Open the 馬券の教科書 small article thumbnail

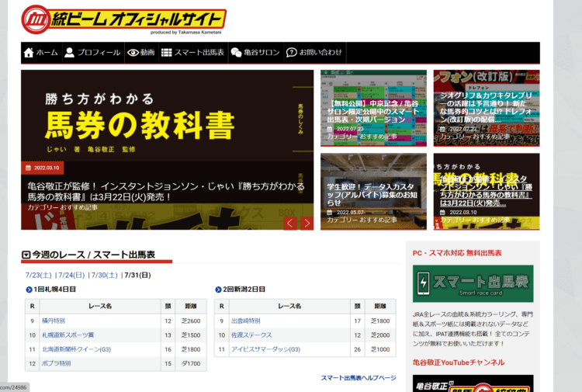487,192
